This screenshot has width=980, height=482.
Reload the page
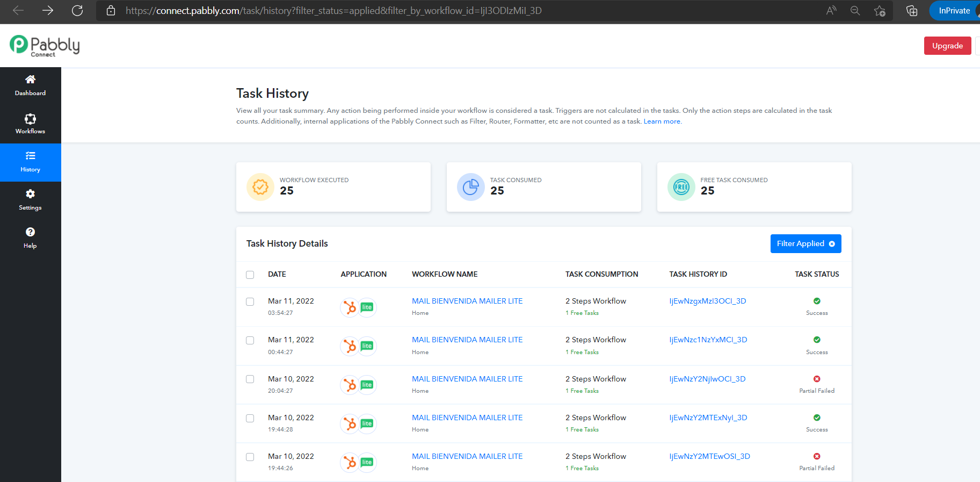point(77,10)
